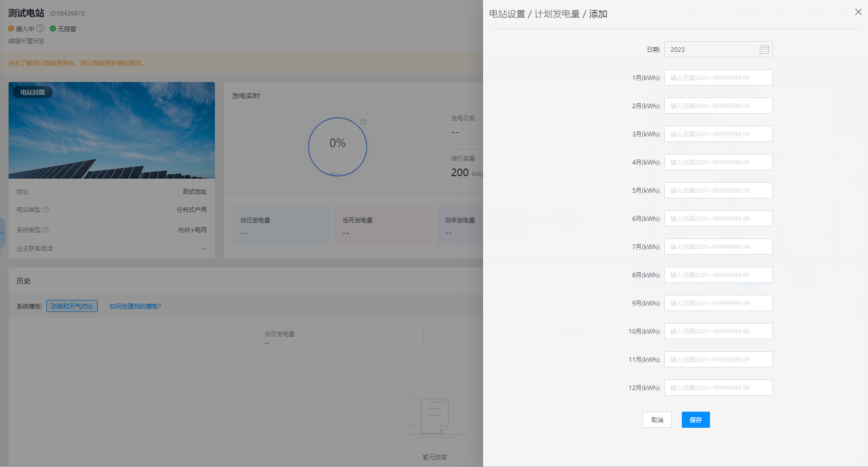Click 编辑所属标签 to edit tags
Viewport: 868px width, 467px height.
point(26,41)
